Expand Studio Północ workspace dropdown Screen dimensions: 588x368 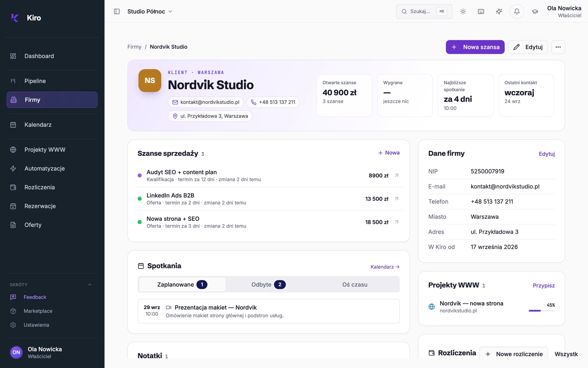pos(150,12)
